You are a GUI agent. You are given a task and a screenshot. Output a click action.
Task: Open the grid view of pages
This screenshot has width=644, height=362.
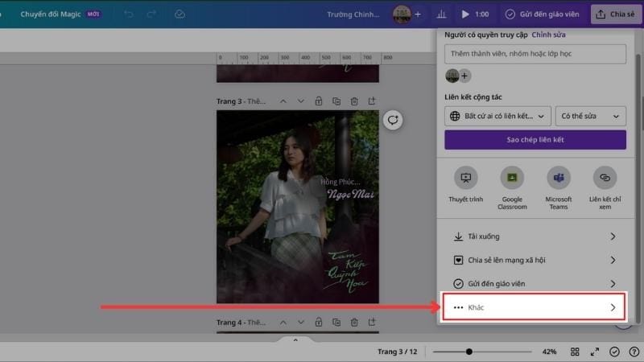[575, 352]
